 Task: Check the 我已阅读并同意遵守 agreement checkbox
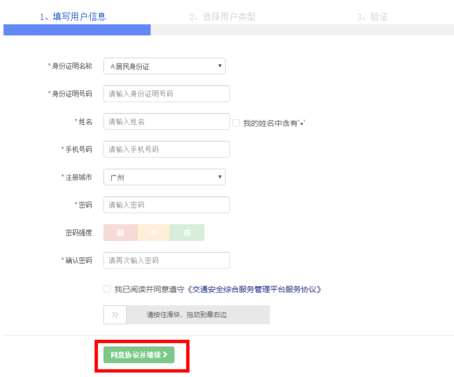pos(107,289)
